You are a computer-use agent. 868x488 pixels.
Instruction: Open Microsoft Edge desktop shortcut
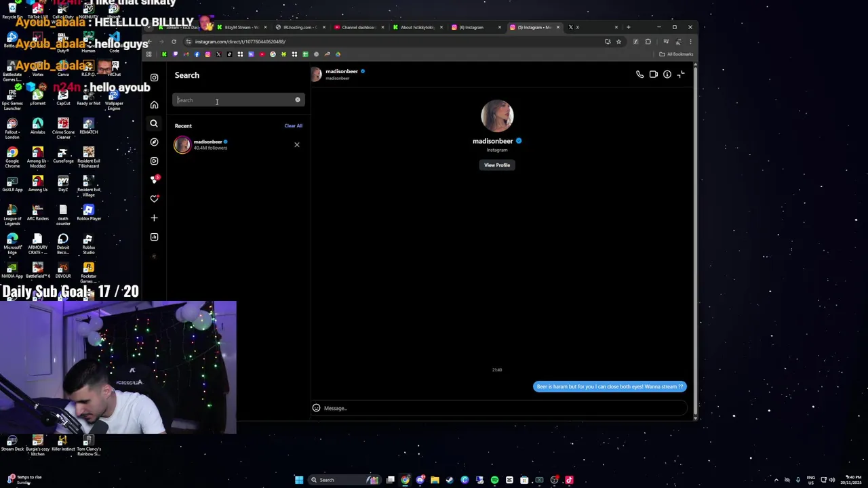12,244
